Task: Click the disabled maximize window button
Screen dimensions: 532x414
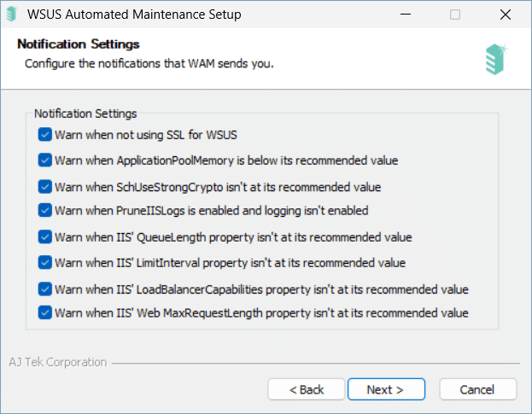Action: (455, 15)
